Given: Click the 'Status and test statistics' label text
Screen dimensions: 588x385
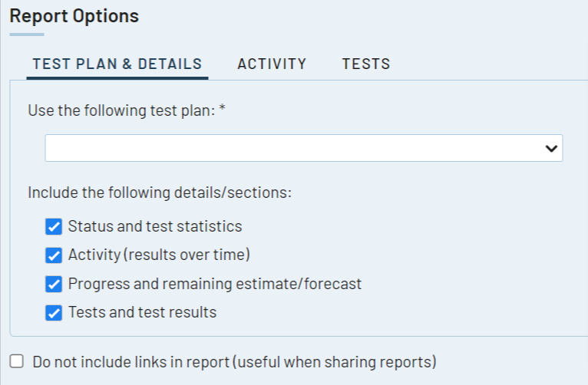Looking at the screenshot, I should (x=155, y=226).
